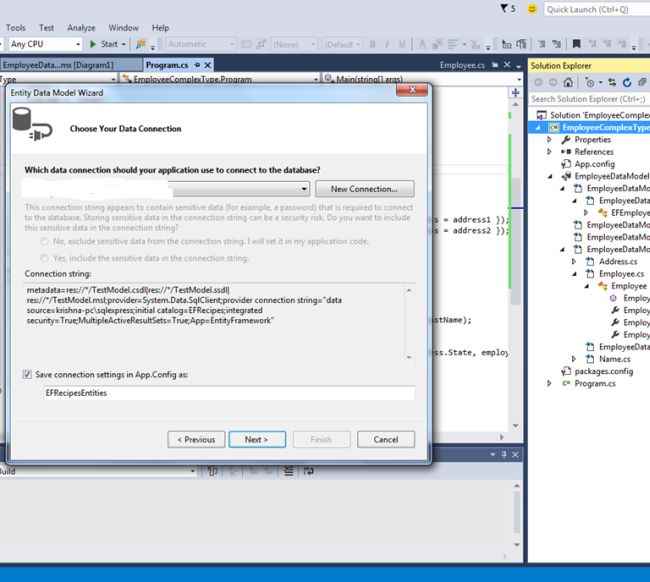Open the Test menu
The height and width of the screenshot is (582, 650).
click(46, 28)
